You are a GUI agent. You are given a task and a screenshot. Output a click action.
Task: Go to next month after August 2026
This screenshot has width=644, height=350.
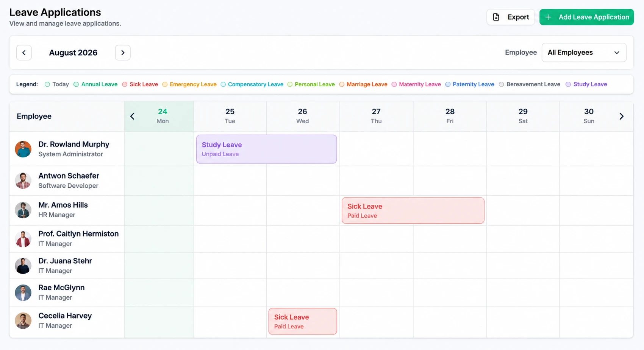point(123,53)
